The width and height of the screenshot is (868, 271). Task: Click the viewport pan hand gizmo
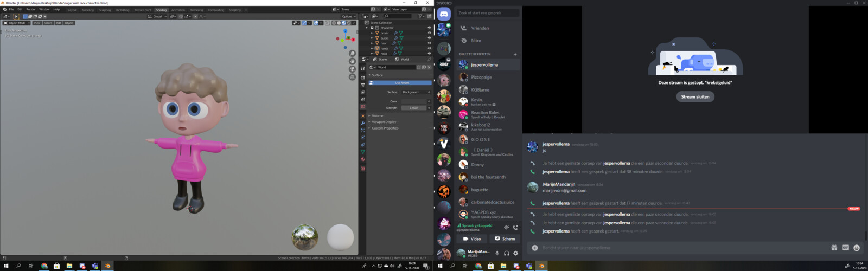(352, 61)
